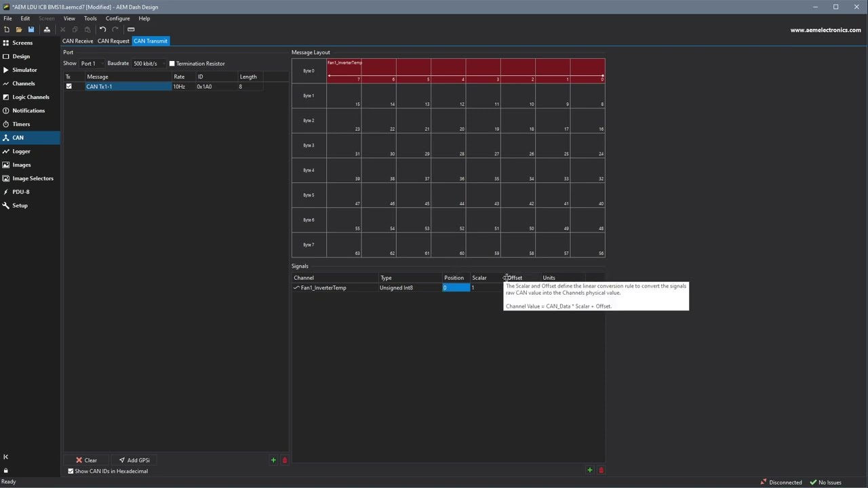868x488 pixels.
Task: Open the Timers sidebar section
Action: click(x=30, y=124)
